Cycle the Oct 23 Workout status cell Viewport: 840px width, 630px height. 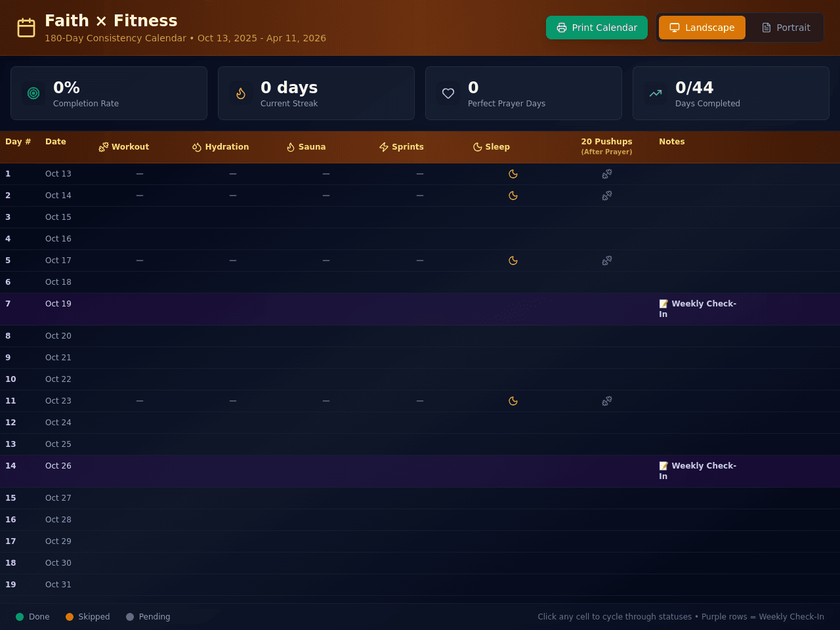(140, 401)
